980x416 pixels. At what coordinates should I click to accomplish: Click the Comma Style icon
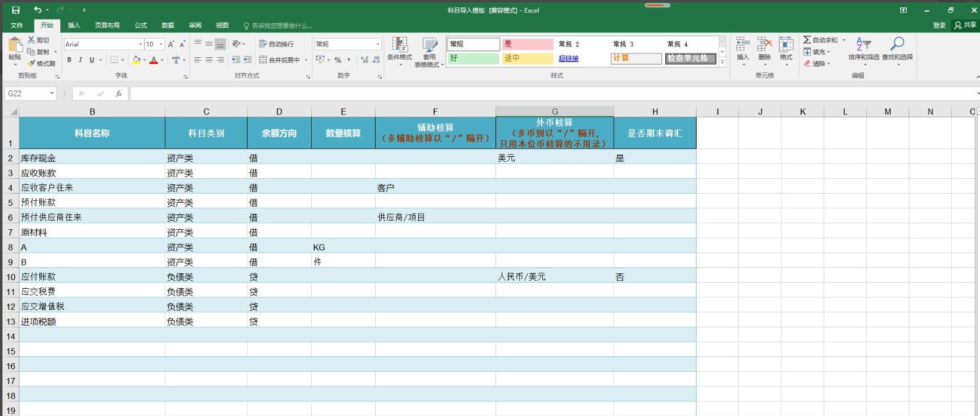point(349,60)
